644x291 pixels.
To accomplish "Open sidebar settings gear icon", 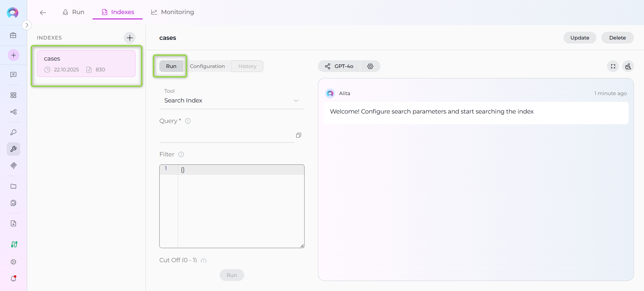I will click(13, 262).
